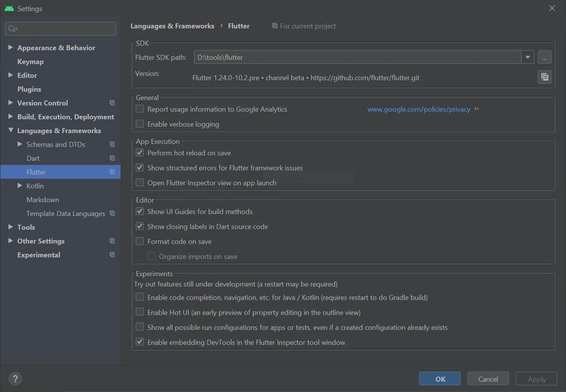Expand Build, Execution, Deployment node
The width and height of the screenshot is (566, 392).
(11, 117)
